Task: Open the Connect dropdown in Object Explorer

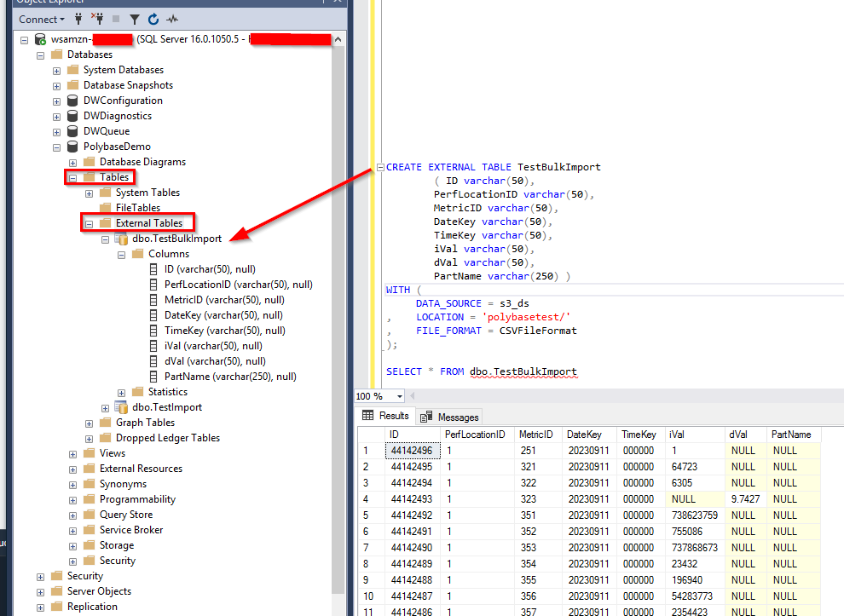Action: pyautogui.click(x=42, y=20)
